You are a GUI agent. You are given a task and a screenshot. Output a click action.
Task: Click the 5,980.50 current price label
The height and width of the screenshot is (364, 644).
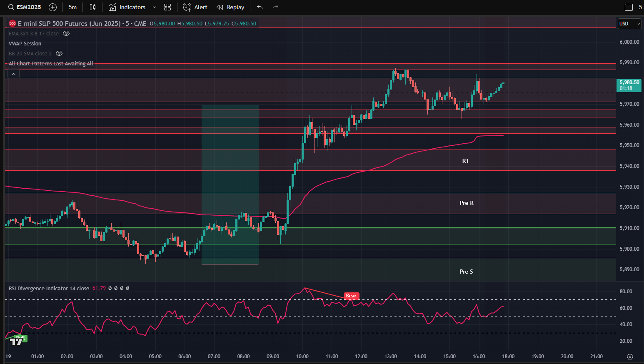[x=629, y=85]
